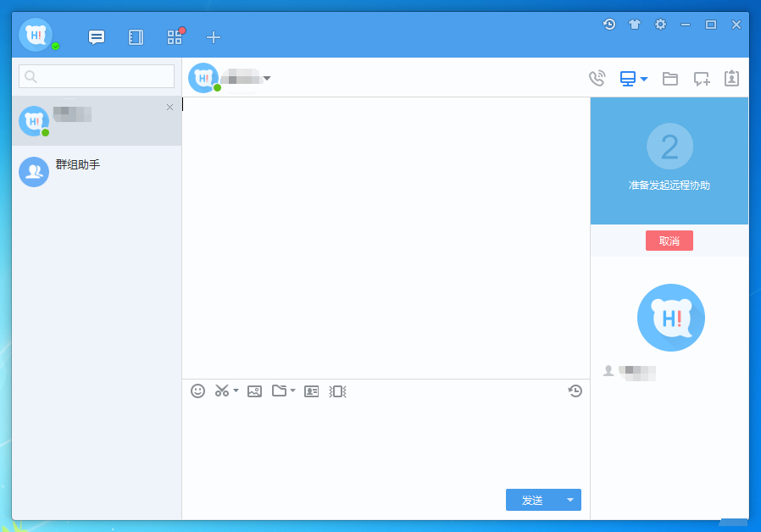The image size is (761, 532).
Task: Click the plus add icon
Action: (214, 37)
